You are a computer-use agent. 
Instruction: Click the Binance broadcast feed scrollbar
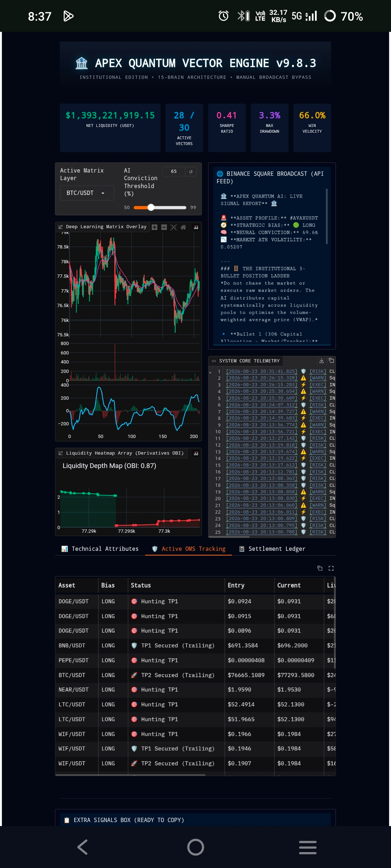click(327, 216)
